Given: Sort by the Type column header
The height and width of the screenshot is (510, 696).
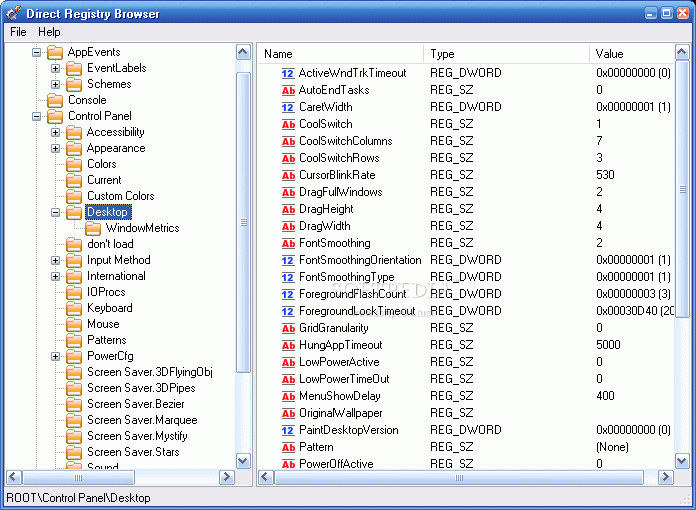Looking at the screenshot, I should (x=506, y=54).
